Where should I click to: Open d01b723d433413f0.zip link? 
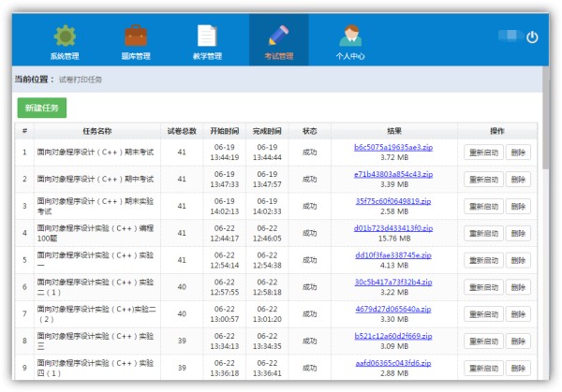point(393,227)
